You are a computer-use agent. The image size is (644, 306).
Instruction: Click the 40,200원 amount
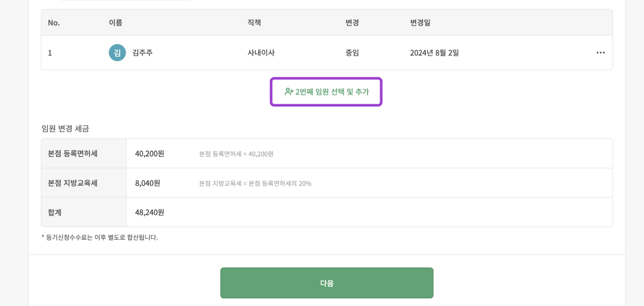pos(150,154)
